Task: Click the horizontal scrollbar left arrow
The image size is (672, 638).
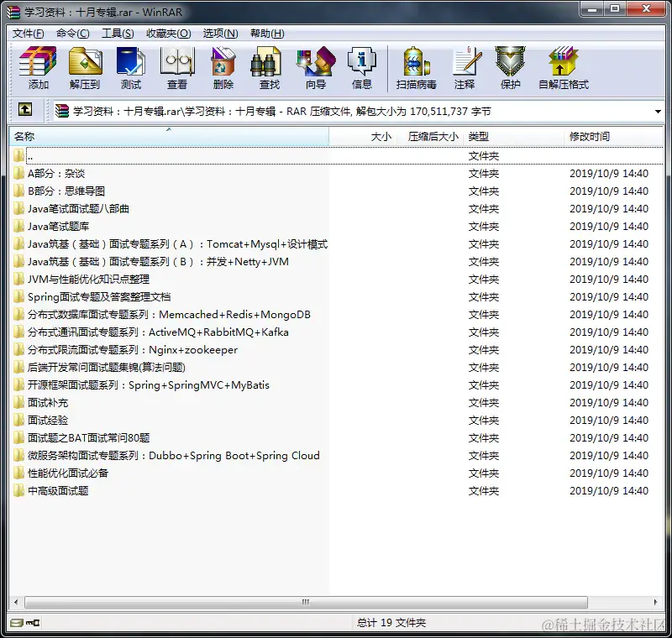Action: point(16,602)
